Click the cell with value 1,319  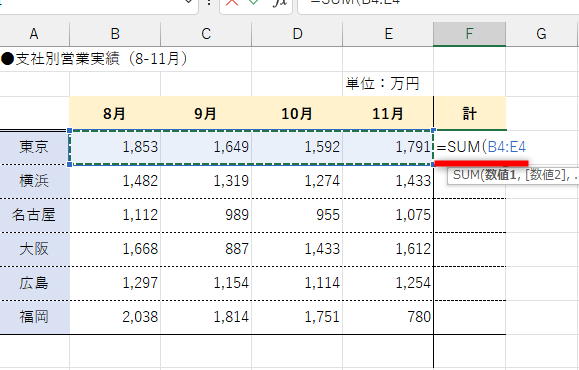[x=206, y=181]
